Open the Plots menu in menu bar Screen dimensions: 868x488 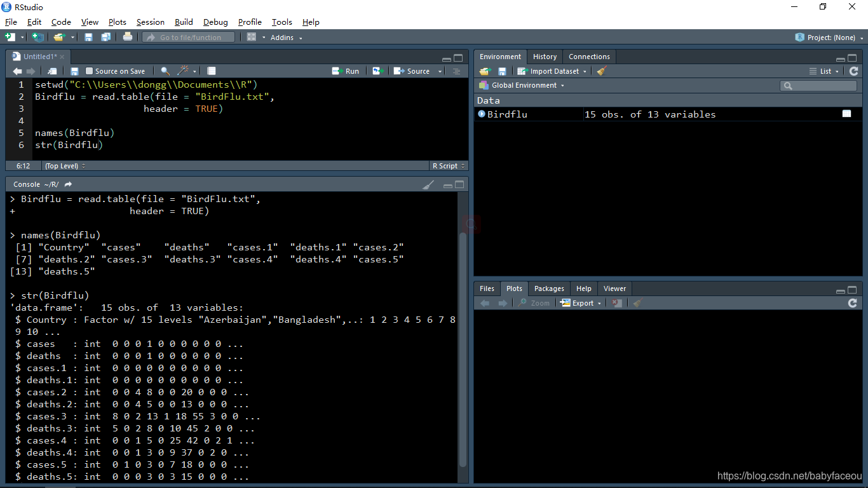(117, 22)
